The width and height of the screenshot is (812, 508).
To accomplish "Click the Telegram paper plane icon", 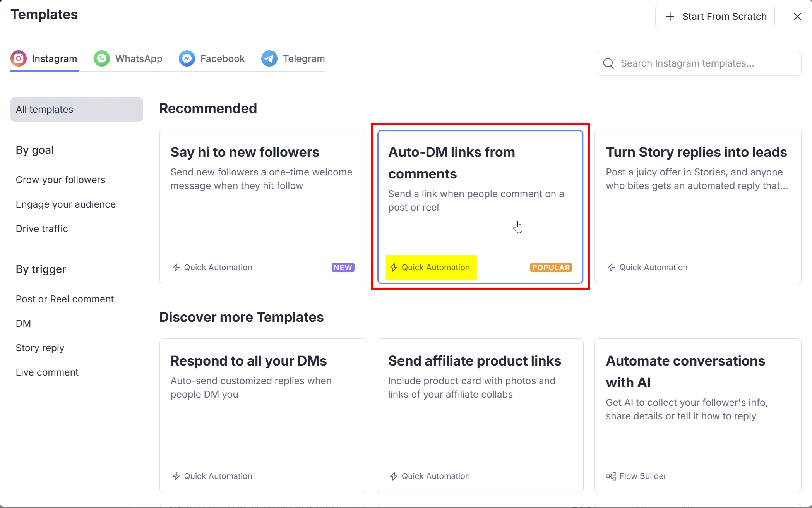I will coord(269,58).
